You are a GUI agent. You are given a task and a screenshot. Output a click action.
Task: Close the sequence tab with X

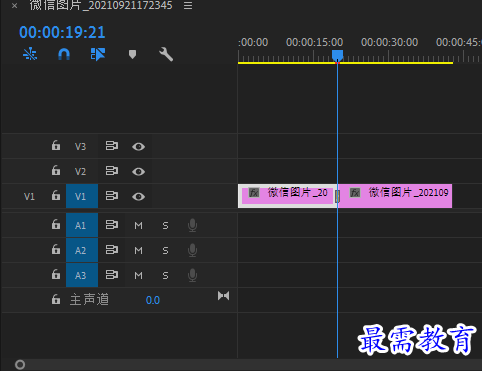14,6
